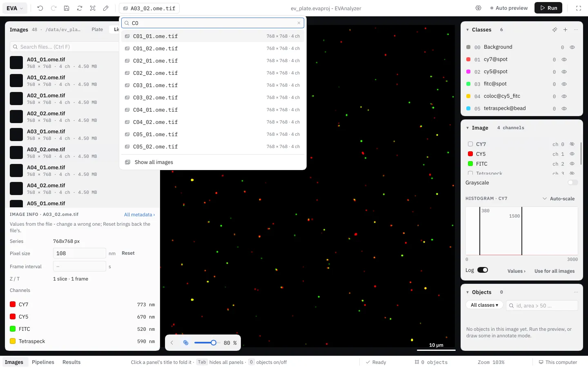Disable the Log histogram toggle
Viewport: 588px width, 368px height.
pos(483,270)
